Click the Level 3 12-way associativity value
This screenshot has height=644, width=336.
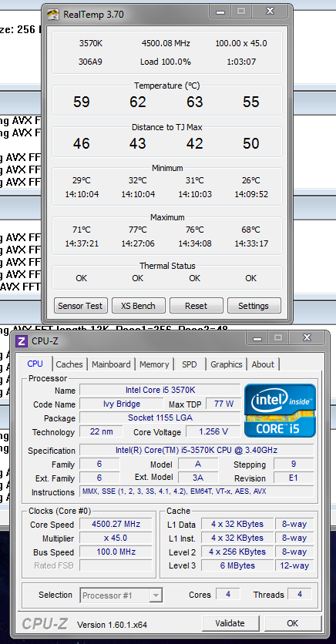click(294, 565)
